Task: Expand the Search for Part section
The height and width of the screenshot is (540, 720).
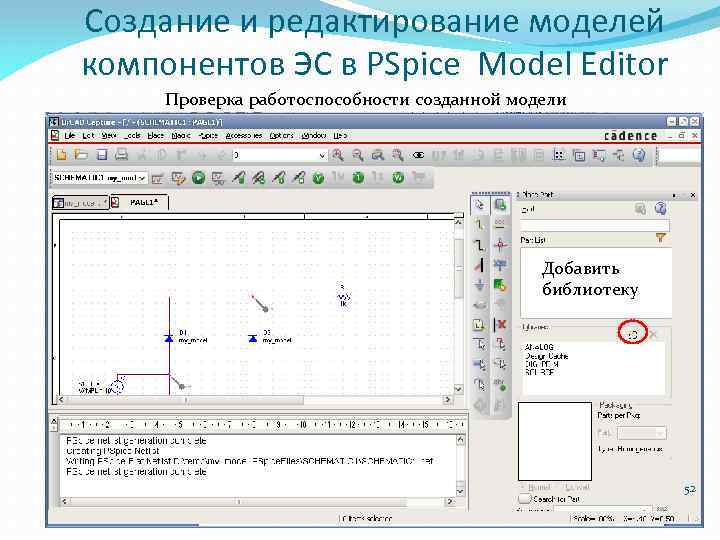Action: tap(524, 499)
